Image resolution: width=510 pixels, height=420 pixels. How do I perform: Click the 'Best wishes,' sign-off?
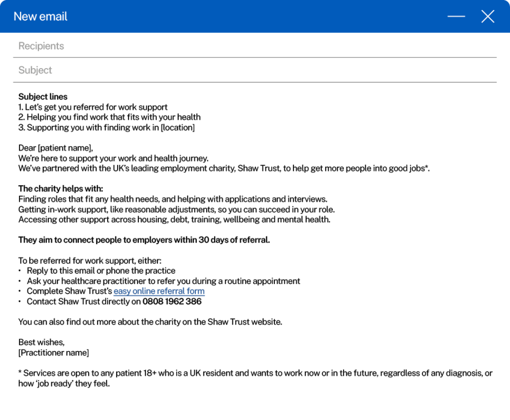[42, 342]
